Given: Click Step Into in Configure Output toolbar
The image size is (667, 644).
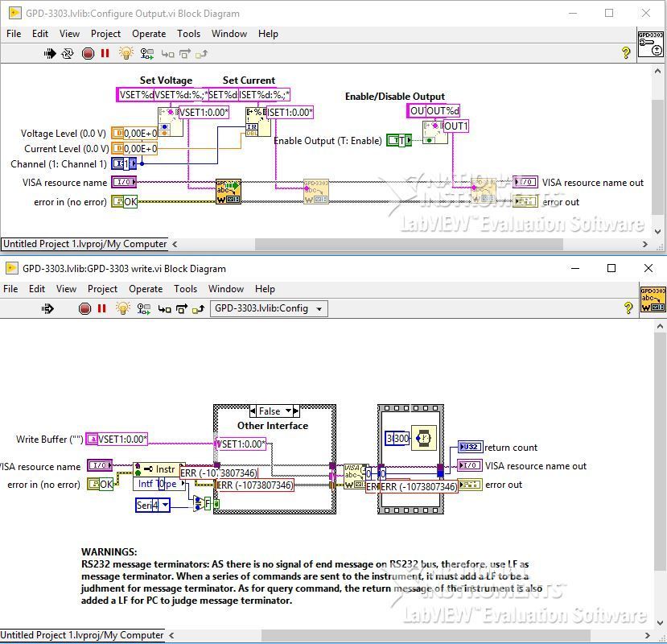Looking at the screenshot, I should click(167, 54).
